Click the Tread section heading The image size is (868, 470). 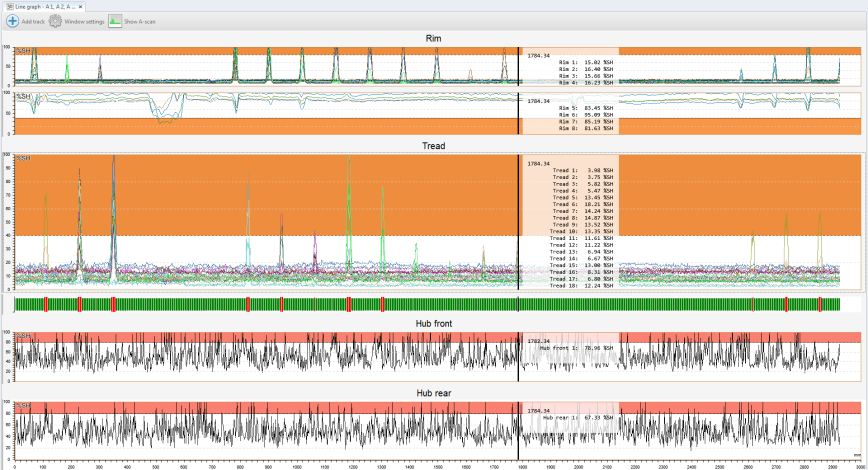433,146
